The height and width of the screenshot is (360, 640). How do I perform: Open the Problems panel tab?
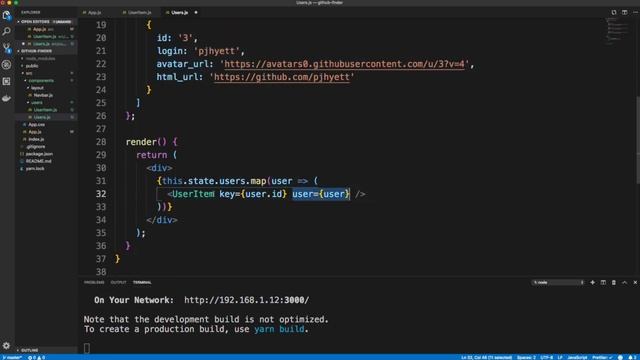tap(94, 282)
